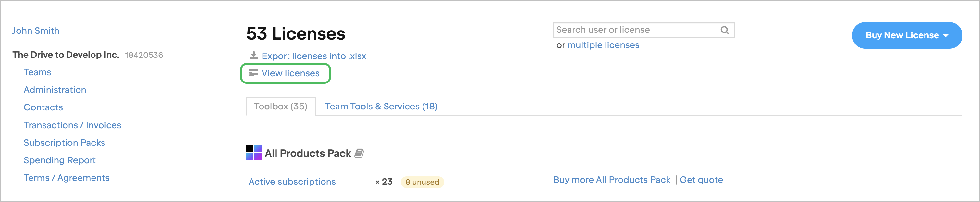Open Subscription Packs
The width and height of the screenshot is (980, 202).
tap(64, 143)
